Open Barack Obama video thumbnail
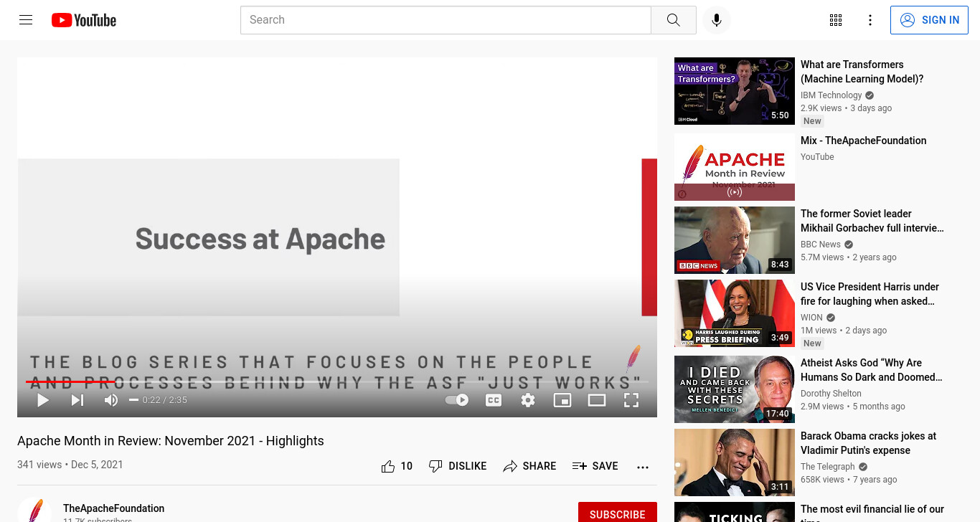 click(x=735, y=462)
